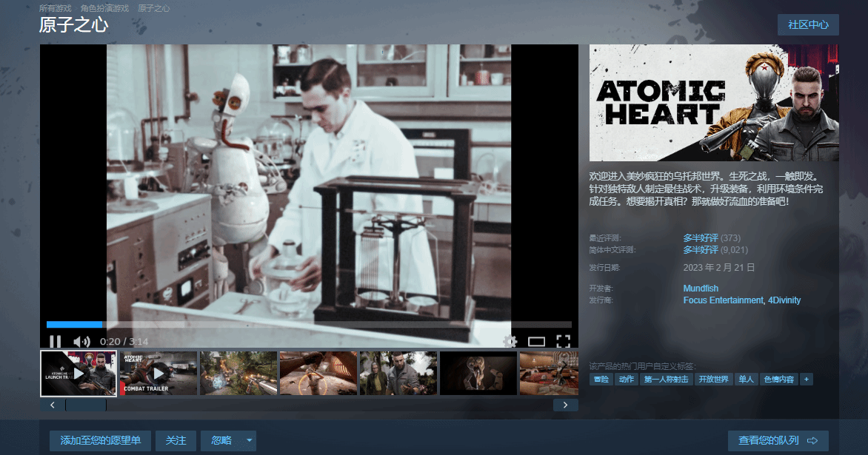Enter fullscreen video mode
868x455 pixels.
[x=563, y=341]
